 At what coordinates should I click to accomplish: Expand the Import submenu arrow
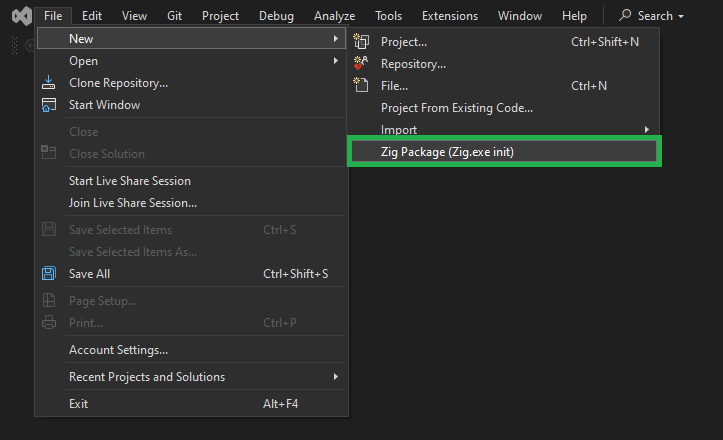click(646, 130)
